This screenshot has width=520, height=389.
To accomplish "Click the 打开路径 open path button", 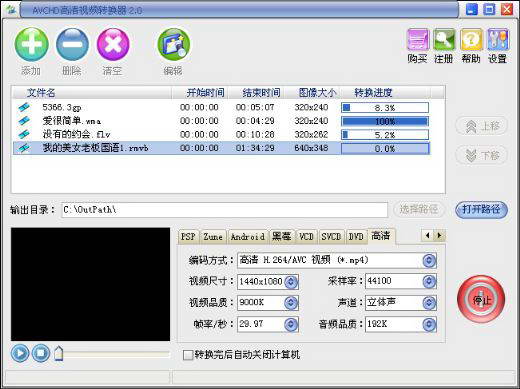I will pyautogui.click(x=481, y=210).
